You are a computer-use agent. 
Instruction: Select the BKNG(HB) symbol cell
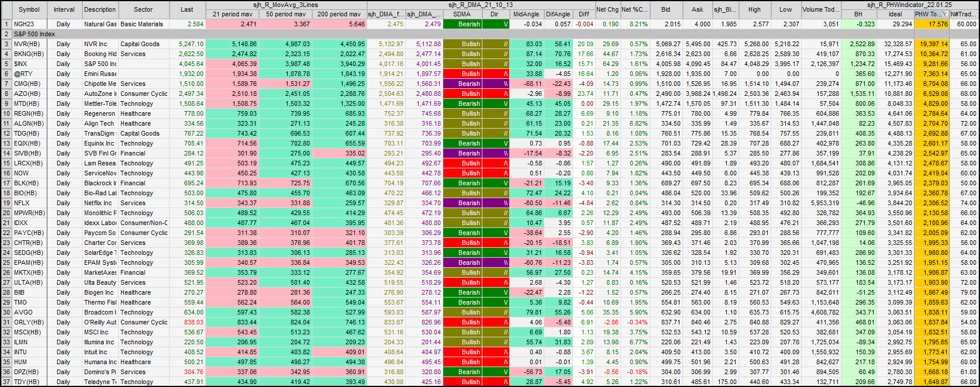tap(30, 54)
